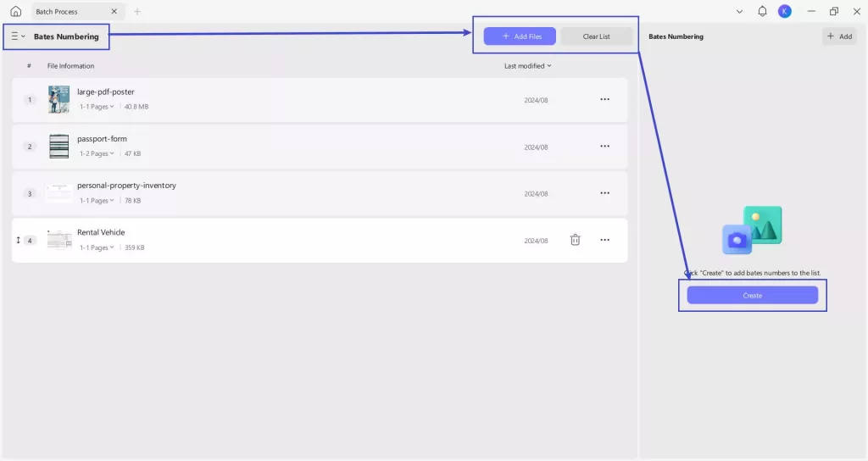The width and height of the screenshot is (868, 461).
Task: Delete Rental Vehicle with trash icon
Action: click(576, 240)
